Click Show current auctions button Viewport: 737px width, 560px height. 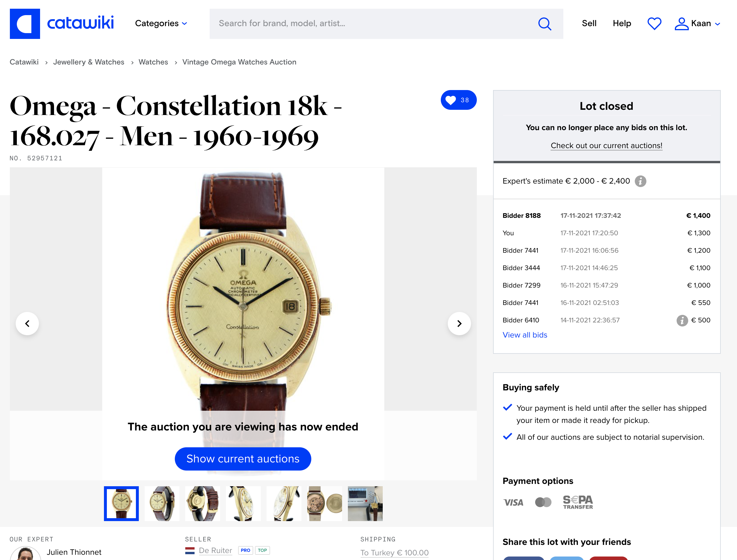(243, 459)
